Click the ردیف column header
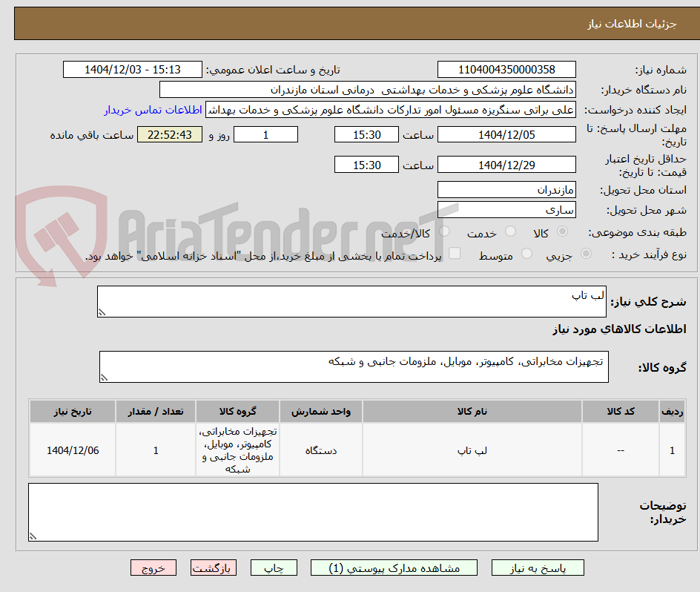Screen dimensions: 700x592 coord(673,412)
